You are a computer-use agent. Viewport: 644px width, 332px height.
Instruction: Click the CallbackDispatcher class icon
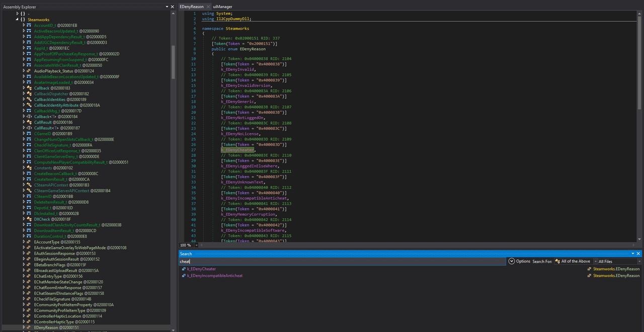pos(29,94)
